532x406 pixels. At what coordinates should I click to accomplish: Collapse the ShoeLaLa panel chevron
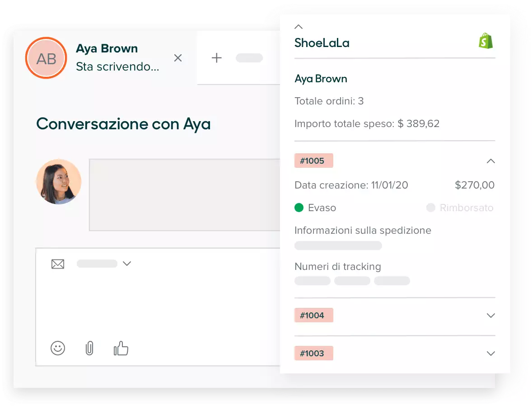[299, 27]
